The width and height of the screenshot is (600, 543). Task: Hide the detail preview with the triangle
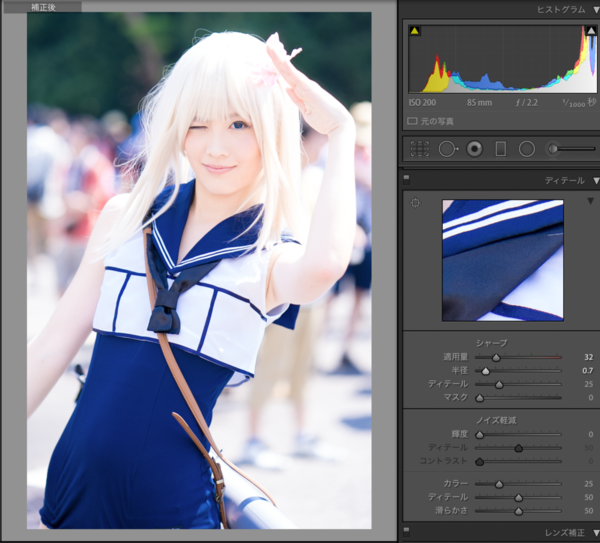click(590, 201)
